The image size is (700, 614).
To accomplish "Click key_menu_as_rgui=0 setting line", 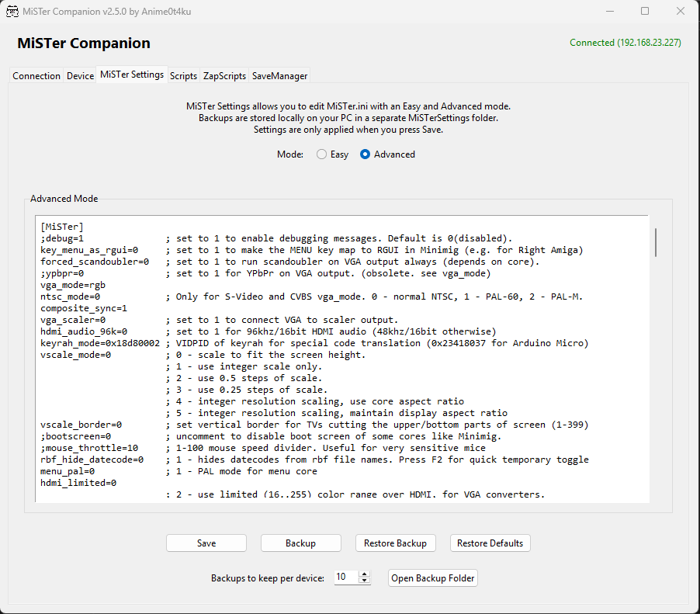I will tap(89, 250).
